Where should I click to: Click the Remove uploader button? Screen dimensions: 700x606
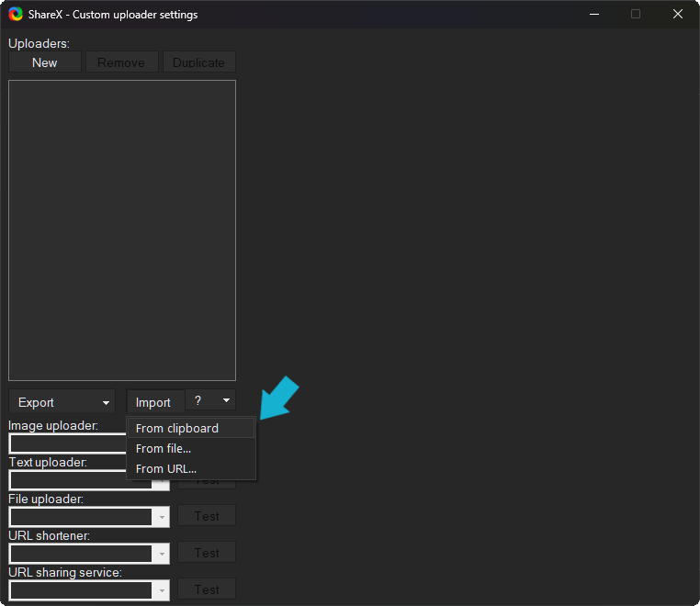click(121, 62)
